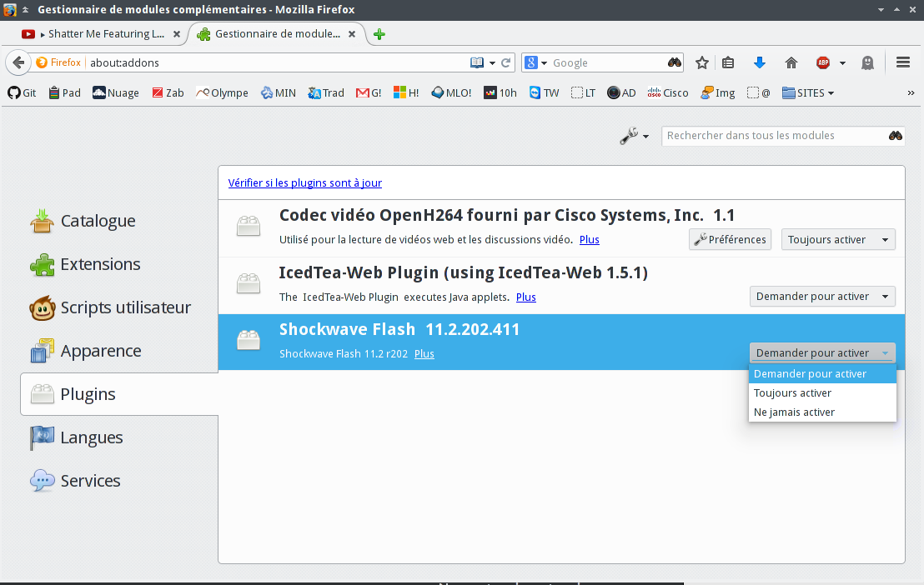Open the MIN bookmark
Screen dimensions: 924x585
pyautogui.click(x=279, y=92)
